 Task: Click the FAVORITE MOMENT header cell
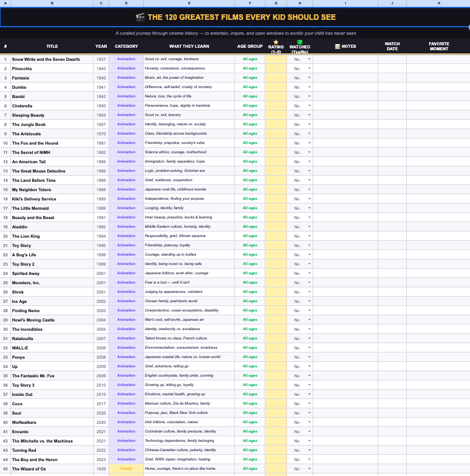pos(439,46)
